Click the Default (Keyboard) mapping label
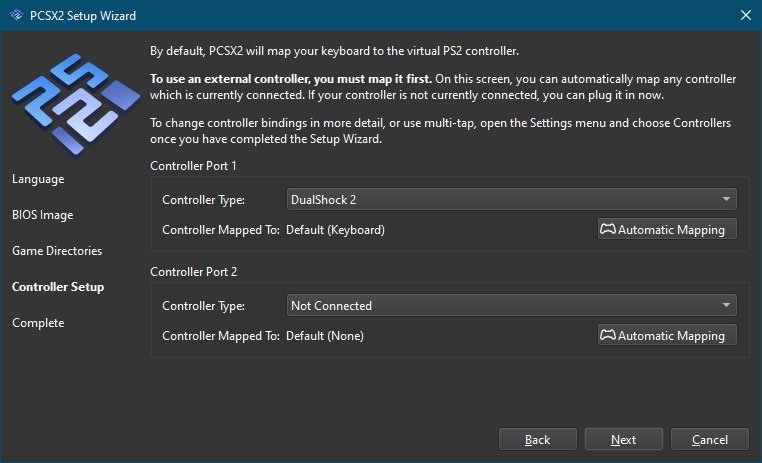The image size is (762, 463). point(335,229)
